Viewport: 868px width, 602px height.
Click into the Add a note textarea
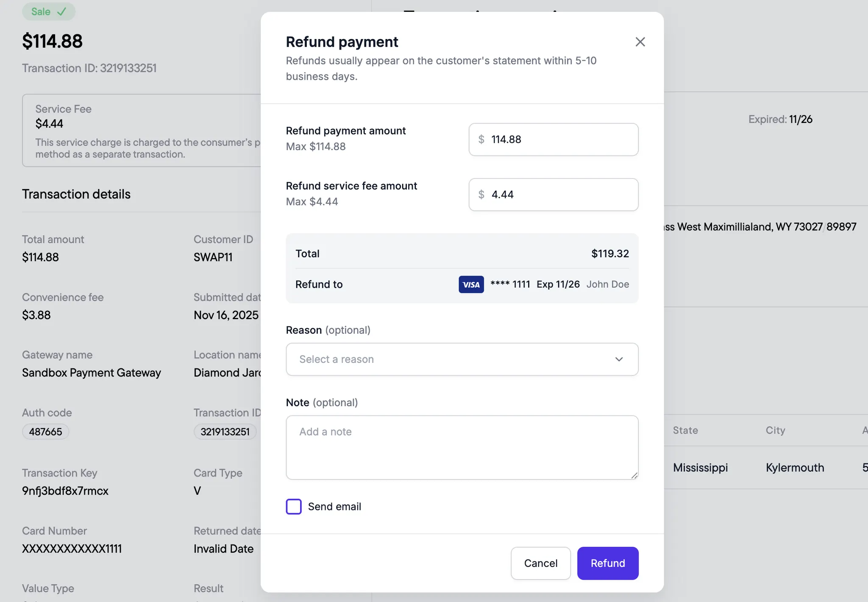point(462,447)
